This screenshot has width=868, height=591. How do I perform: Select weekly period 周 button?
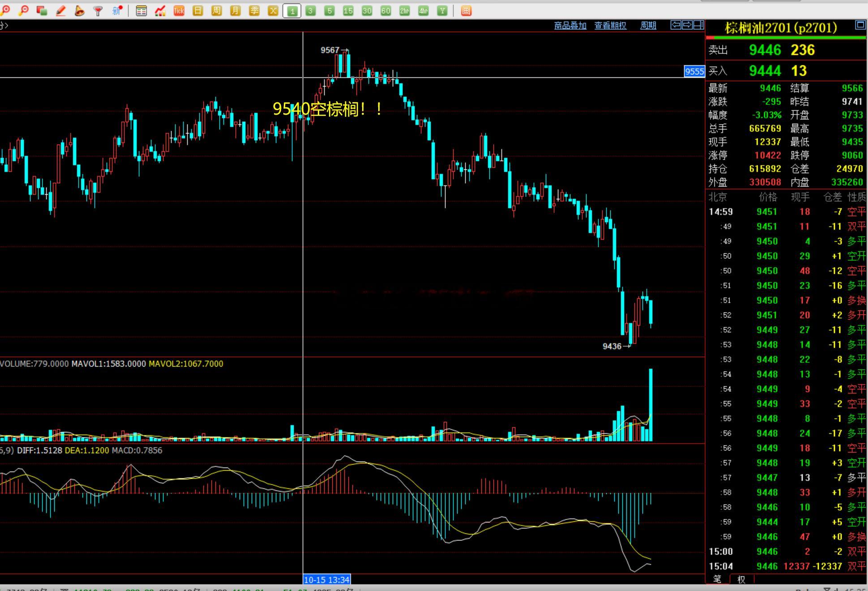217,11
